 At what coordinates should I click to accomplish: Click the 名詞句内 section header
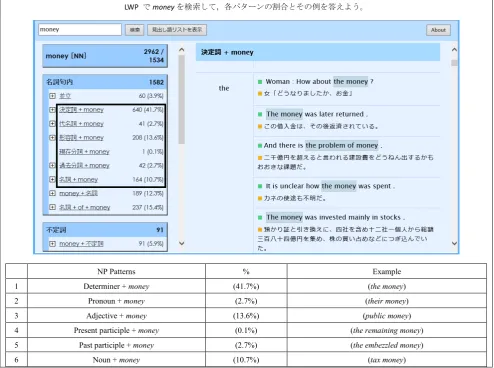105,82
